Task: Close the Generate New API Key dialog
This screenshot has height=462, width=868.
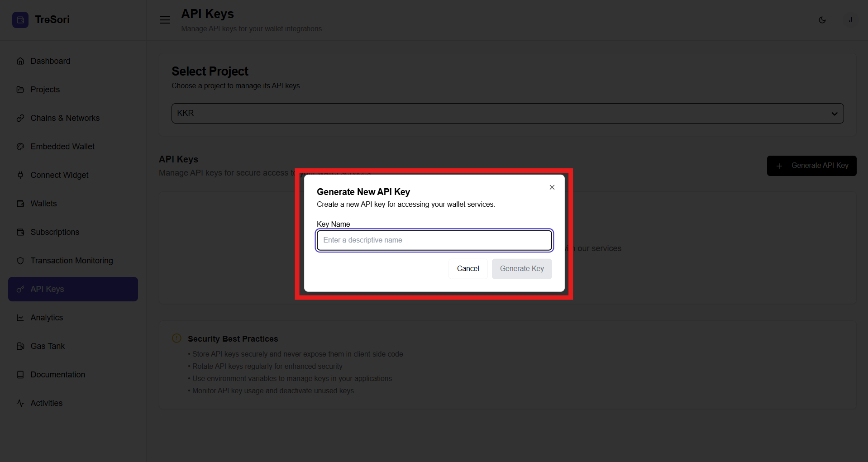Action: (x=552, y=187)
